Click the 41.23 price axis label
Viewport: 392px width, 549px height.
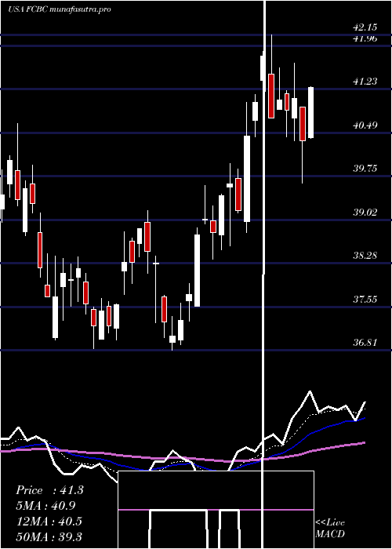click(x=365, y=82)
